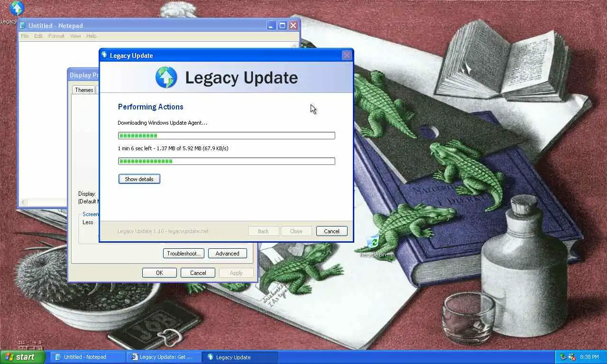Image resolution: width=607 pixels, height=364 pixels.
Task: Click Cancel in Display Properties window
Action: 198,273
